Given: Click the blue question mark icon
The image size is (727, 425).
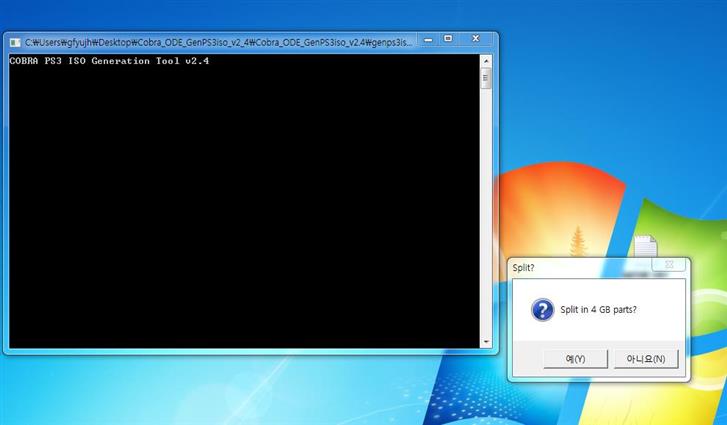Looking at the screenshot, I should 542,310.
